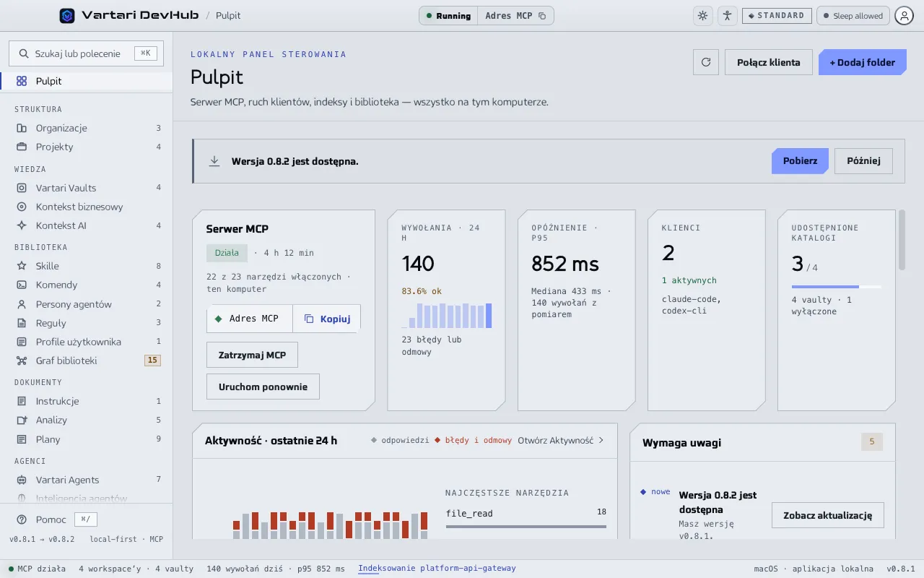Click the Graf biblioteki graph icon
The height and width of the screenshot is (578, 924).
[x=22, y=361]
